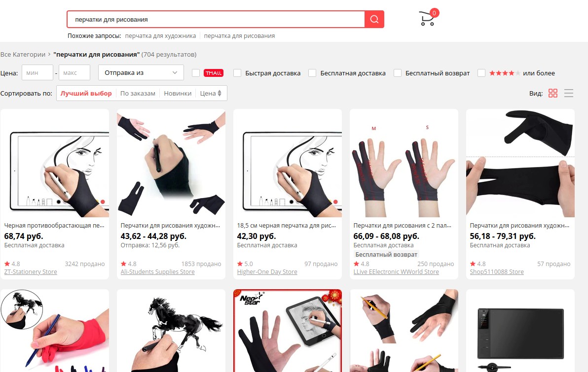Click the Все Категории breadcrumb chevron
The image size is (588, 372).
click(49, 54)
